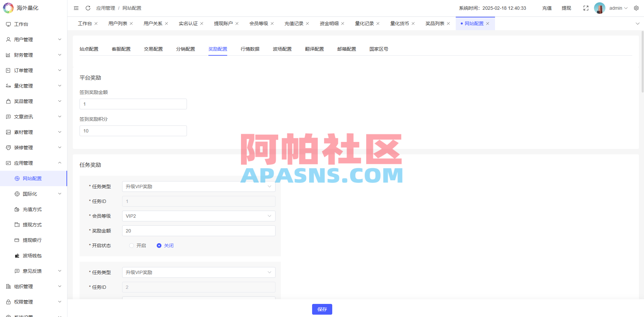The width and height of the screenshot is (644, 317).
Task: Enable the 开启 radio for 开启状态
Action: (x=131, y=246)
